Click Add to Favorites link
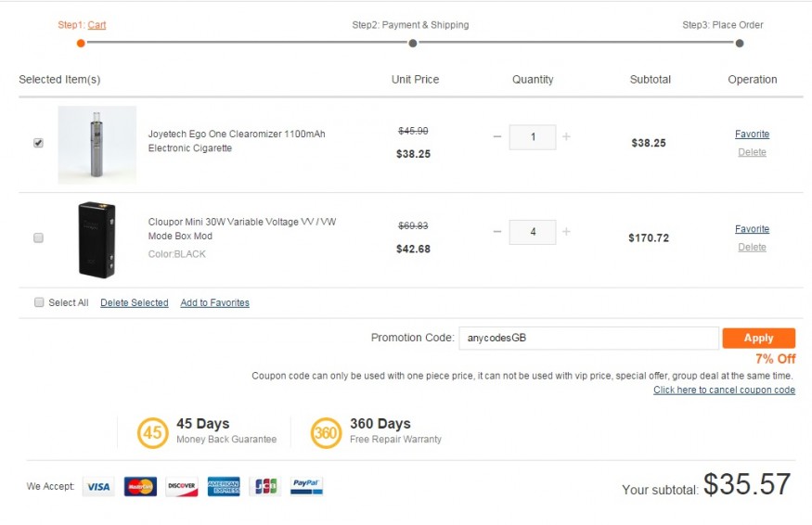Screen dimensions: 812x525 (215, 303)
